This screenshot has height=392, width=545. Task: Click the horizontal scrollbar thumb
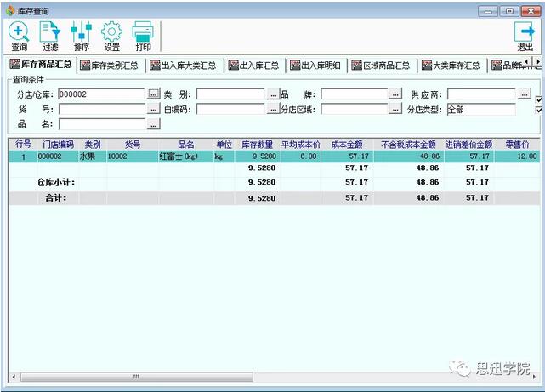point(134,377)
